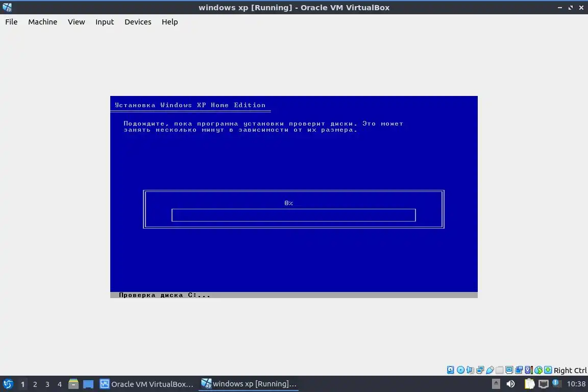The height and width of the screenshot is (392, 588).
Task: Switch to workspace 2
Action: (x=35, y=384)
